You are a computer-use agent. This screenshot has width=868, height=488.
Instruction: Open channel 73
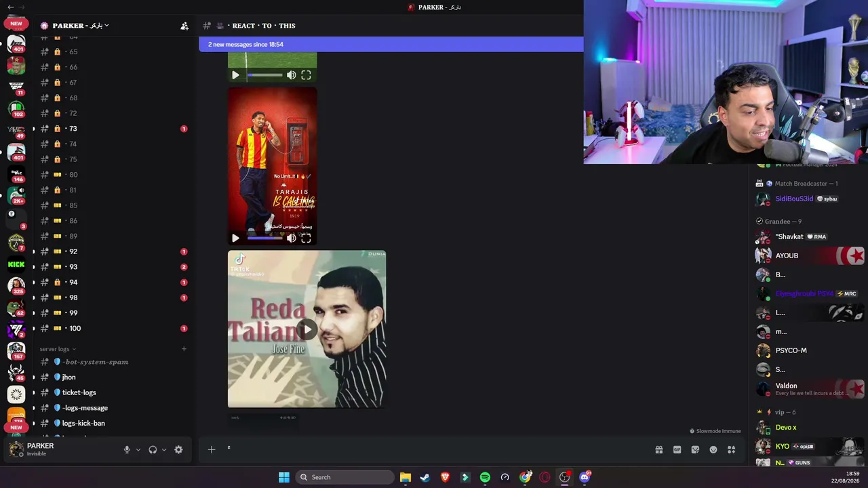pyautogui.click(x=113, y=129)
